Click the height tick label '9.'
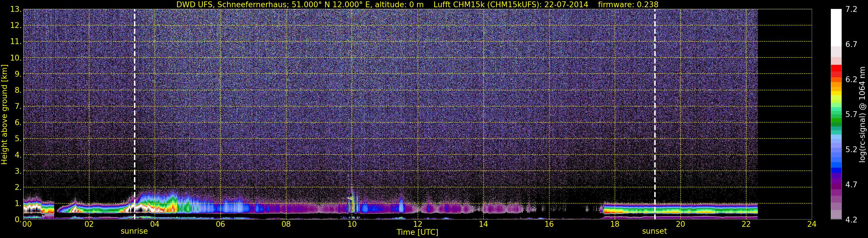Screen dimensions: 868x238 click(18, 74)
